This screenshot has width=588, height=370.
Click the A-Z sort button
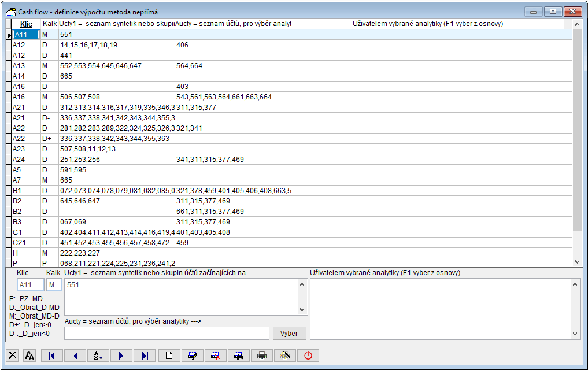click(x=98, y=356)
